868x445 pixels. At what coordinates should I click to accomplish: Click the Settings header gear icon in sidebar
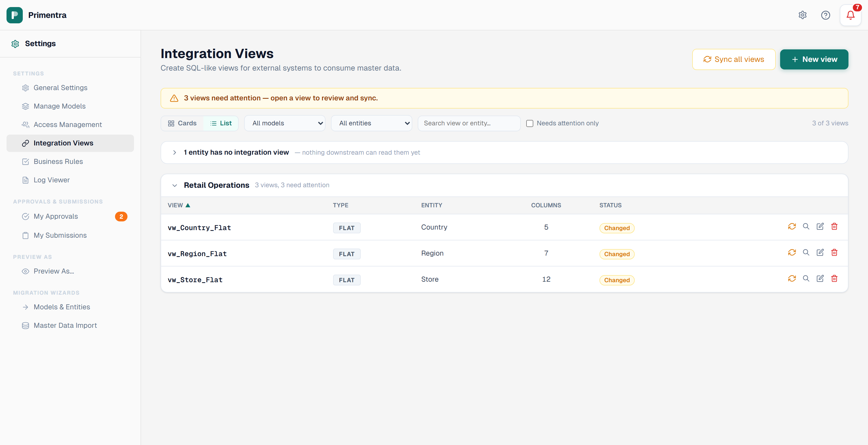[x=15, y=44]
